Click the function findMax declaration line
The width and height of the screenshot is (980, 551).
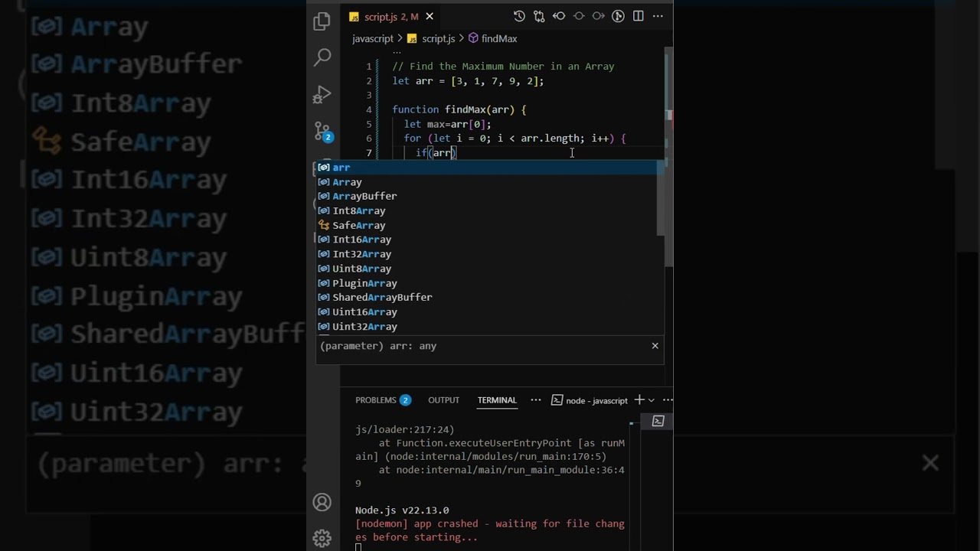pos(459,109)
